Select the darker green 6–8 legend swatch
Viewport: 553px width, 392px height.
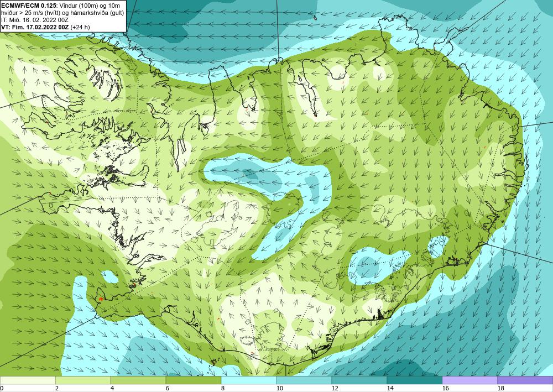tap(193, 380)
